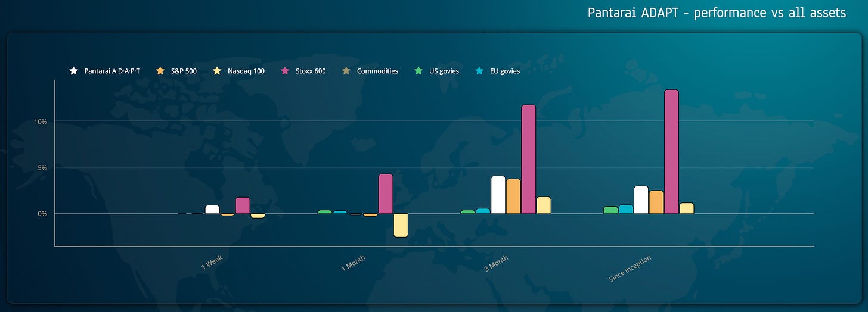Select the green US govies bar in Since inception

click(x=611, y=210)
